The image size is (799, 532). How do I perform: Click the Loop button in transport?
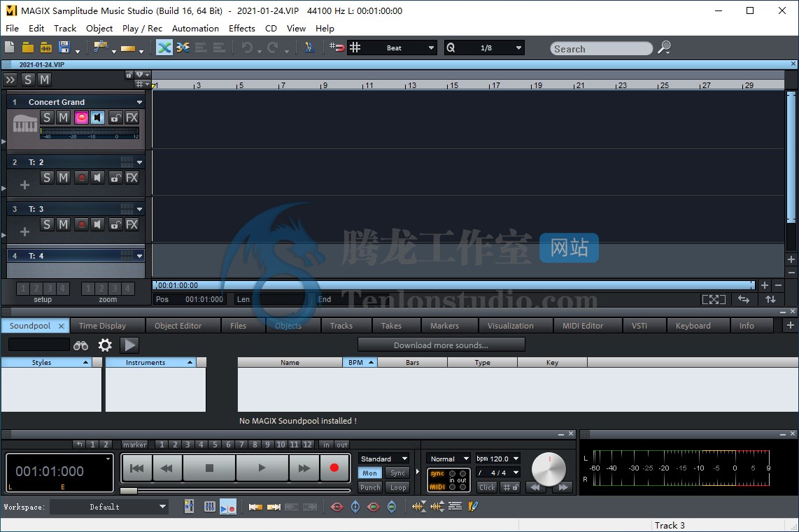tap(398, 487)
